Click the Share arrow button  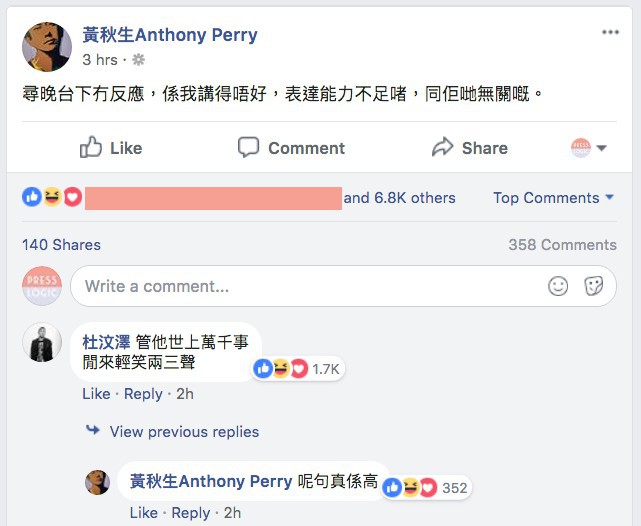[x=470, y=148]
